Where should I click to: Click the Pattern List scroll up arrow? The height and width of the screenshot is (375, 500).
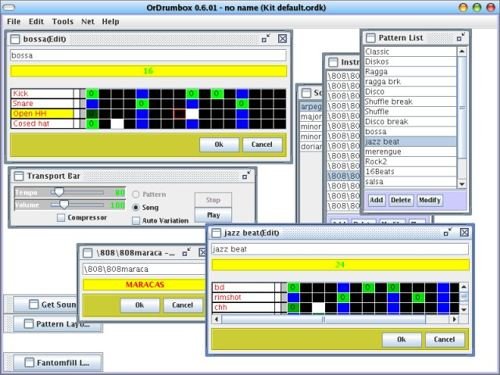(x=462, y=51)
